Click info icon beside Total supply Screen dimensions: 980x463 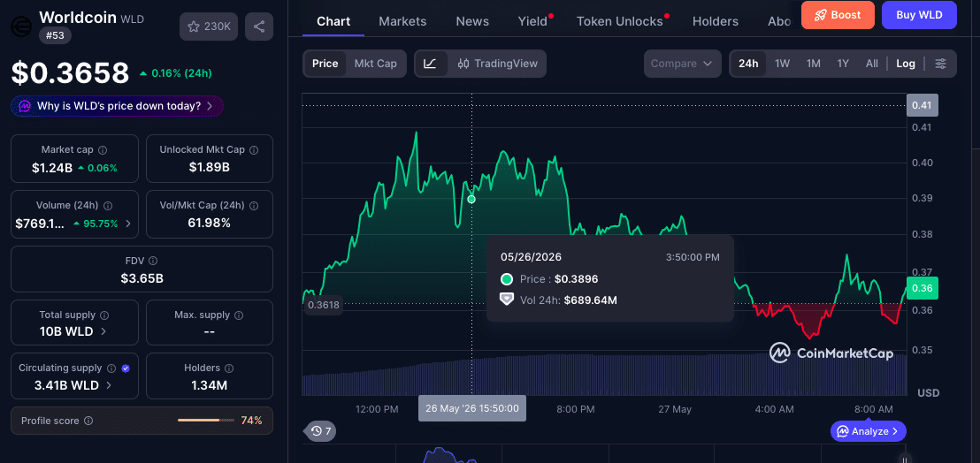(104, 315)
